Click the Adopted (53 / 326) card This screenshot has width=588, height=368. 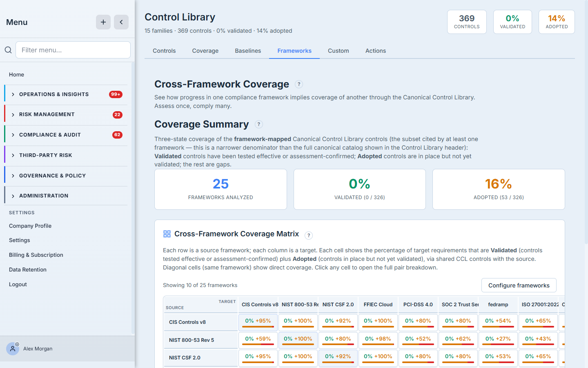pyautogui.click(x=499, y=189)
